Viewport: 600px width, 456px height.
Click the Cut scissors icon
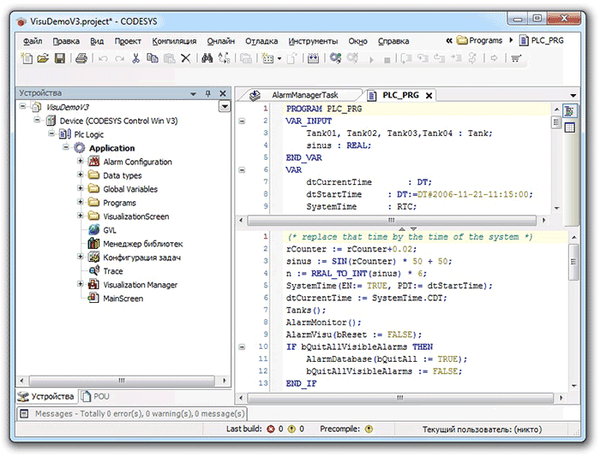135,59
